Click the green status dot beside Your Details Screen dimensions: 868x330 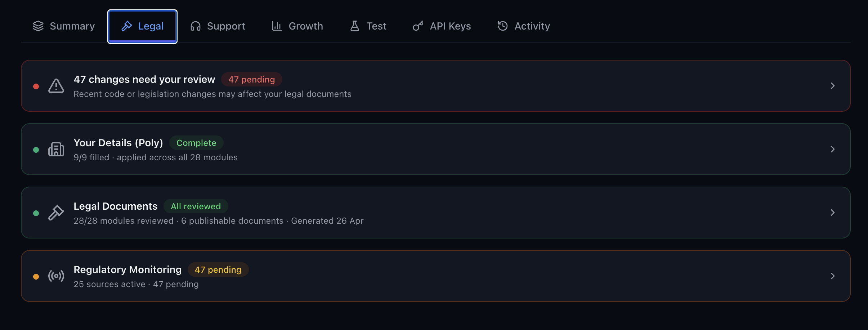(36, 150)
